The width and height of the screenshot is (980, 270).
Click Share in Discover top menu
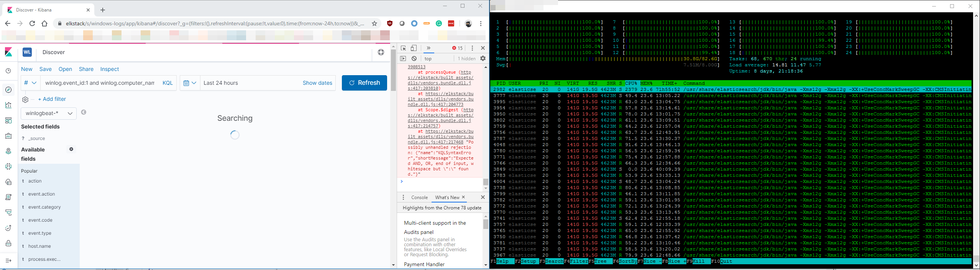coord(86,69)
